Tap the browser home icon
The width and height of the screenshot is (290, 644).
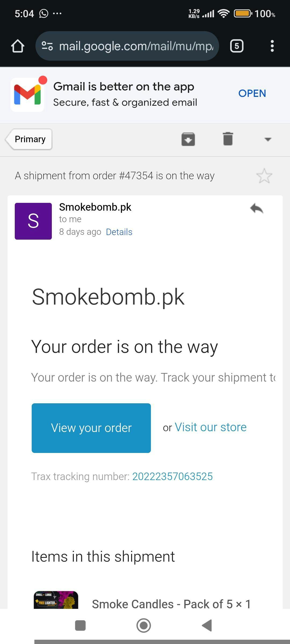[x=18, y=46]
